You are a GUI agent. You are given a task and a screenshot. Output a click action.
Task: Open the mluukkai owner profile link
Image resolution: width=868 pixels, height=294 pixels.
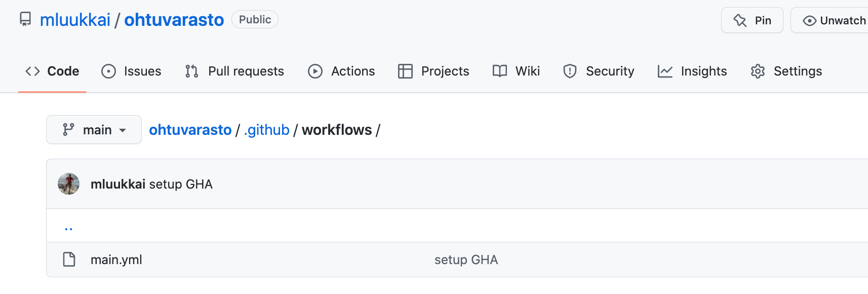75,20
